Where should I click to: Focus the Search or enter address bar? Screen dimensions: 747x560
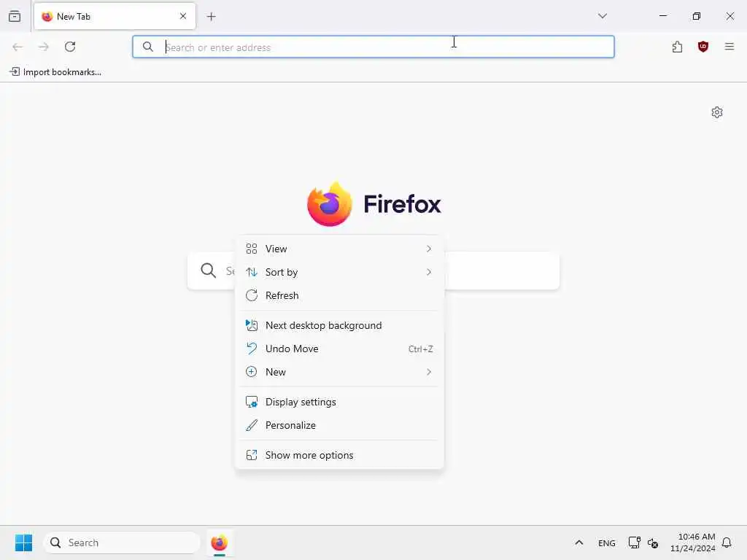[x=373, y=47]
